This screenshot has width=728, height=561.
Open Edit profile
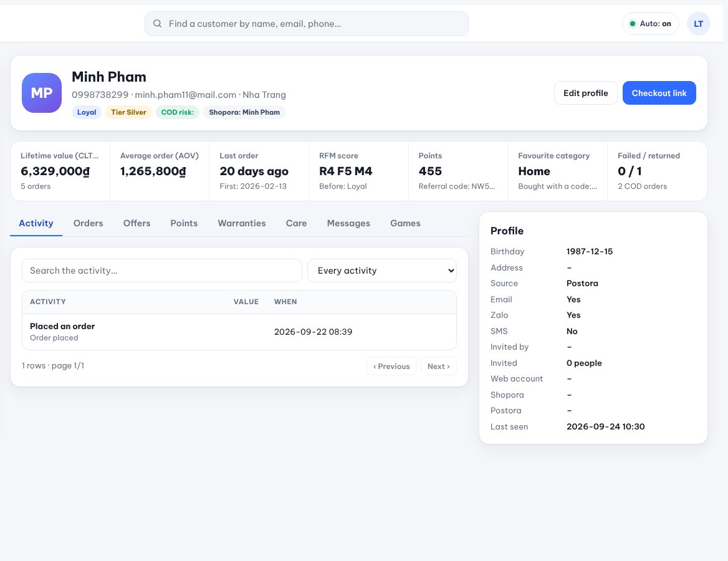coord(585,93)
